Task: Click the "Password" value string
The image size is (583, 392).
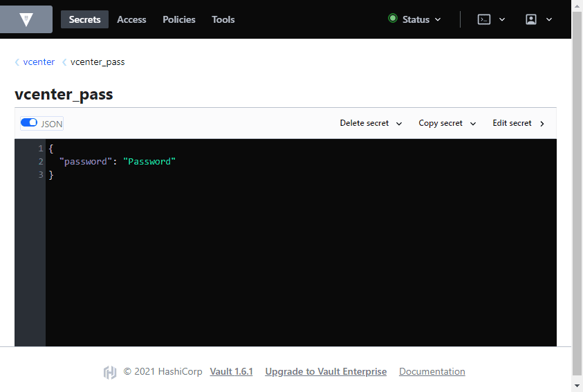Action: [x=149, y=162]
